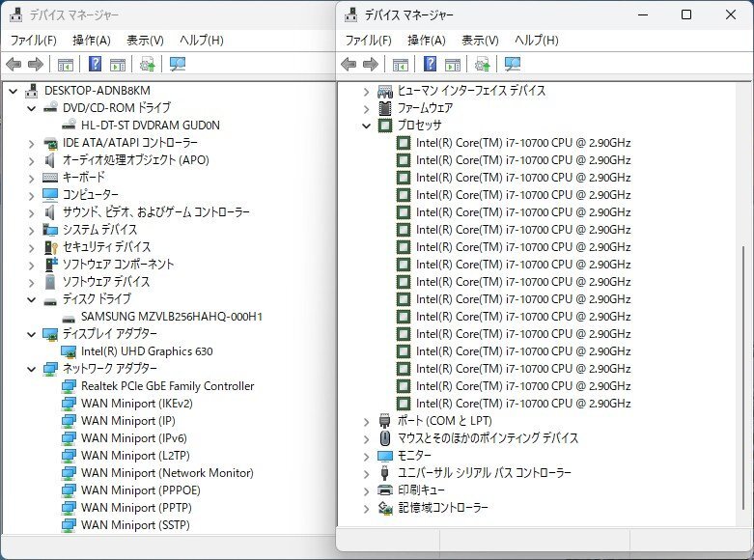This screenshot has width=754, height=560.
Task: Click Update driver icon in left window toolbar
Action: [147, 64]
